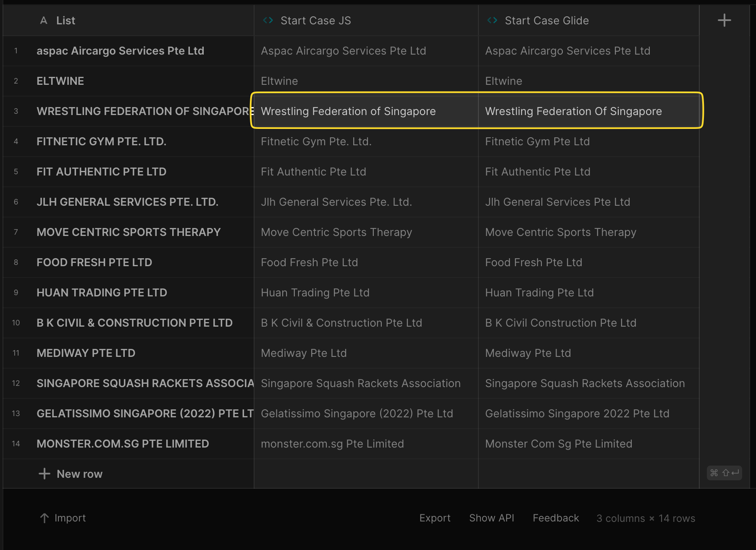Select row number 3
The height and width of the screenshot is (550, 756).
tap(16, 111)
